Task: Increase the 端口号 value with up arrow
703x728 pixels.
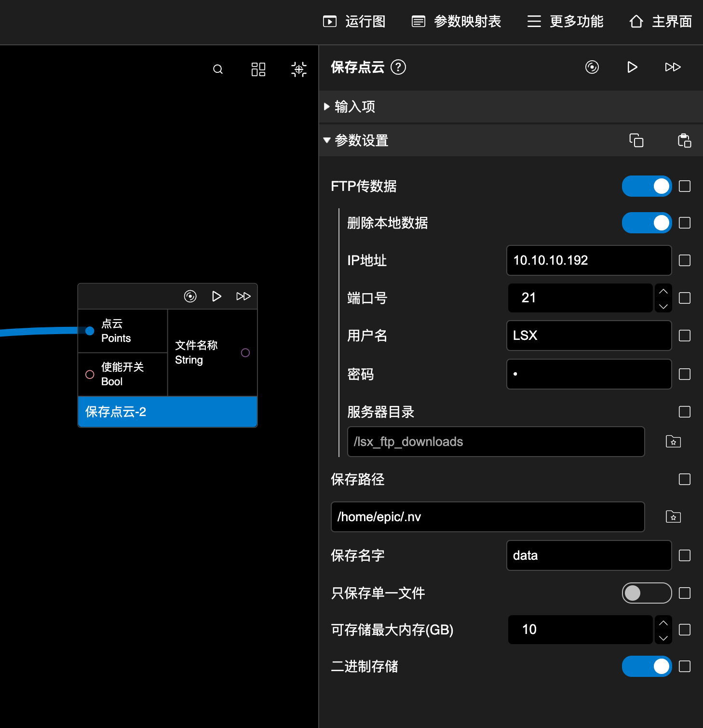Action: [x=663, y=291]
